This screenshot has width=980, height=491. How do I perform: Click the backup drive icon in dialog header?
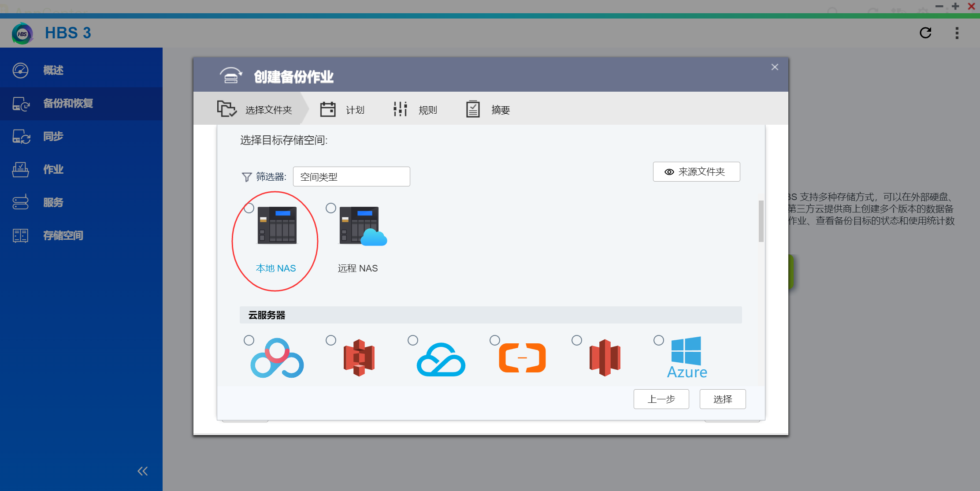[231, 75]
